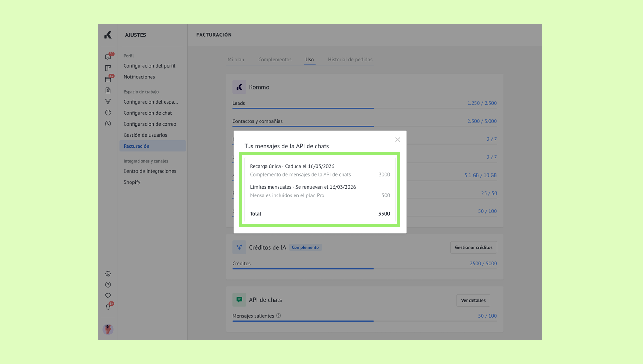643x364 pixels.
Task: Click the Total value 3500 in dialog
Action: coord(384,213)
